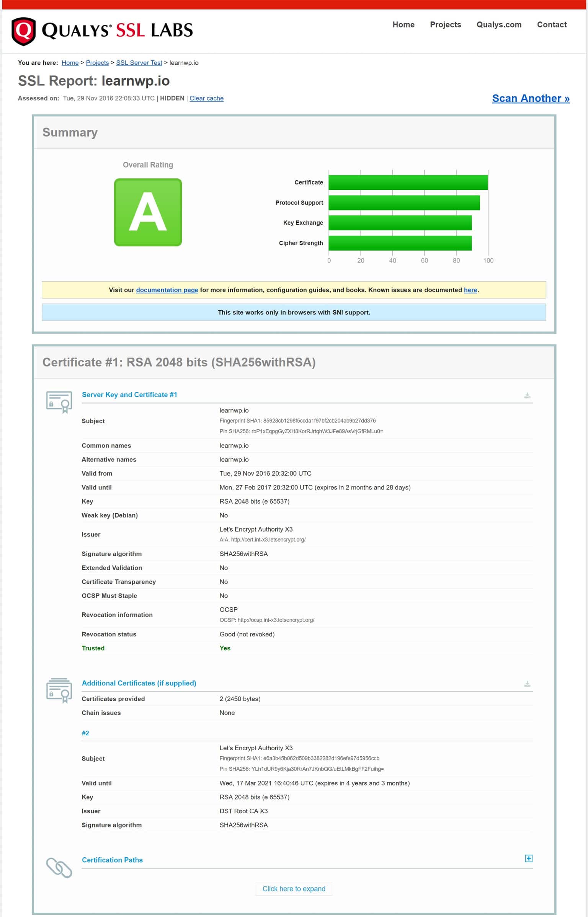This screenshot has height=917, width=588.
Task: Go to Home in the breadcrumb
Action: coord(70,63)
